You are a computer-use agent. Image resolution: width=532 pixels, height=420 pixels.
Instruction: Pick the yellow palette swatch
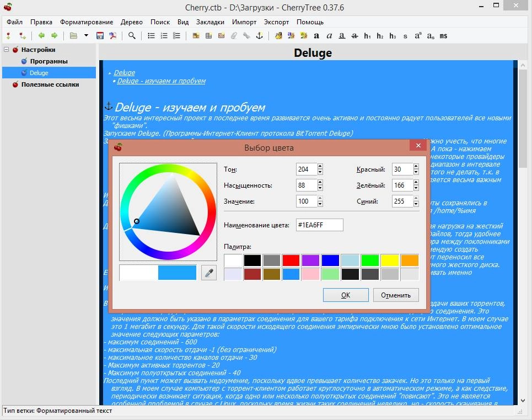(390, 260)
